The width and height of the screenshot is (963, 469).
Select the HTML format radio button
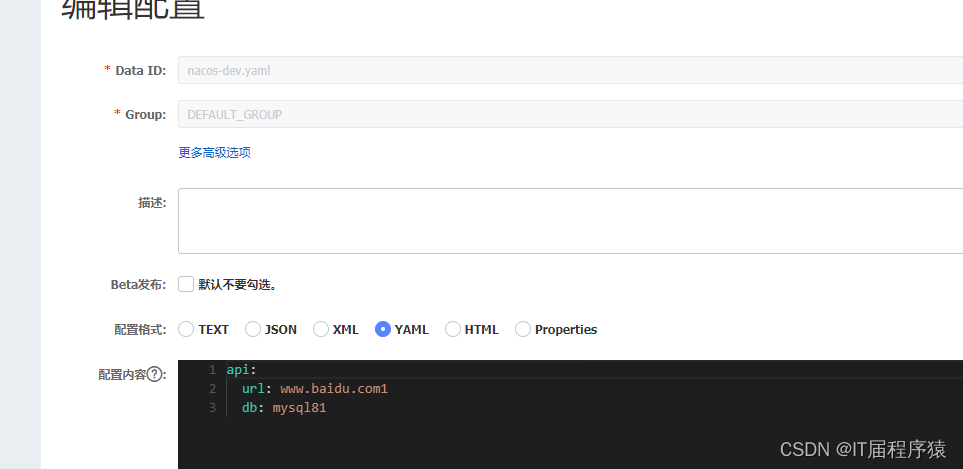[453, 330]
